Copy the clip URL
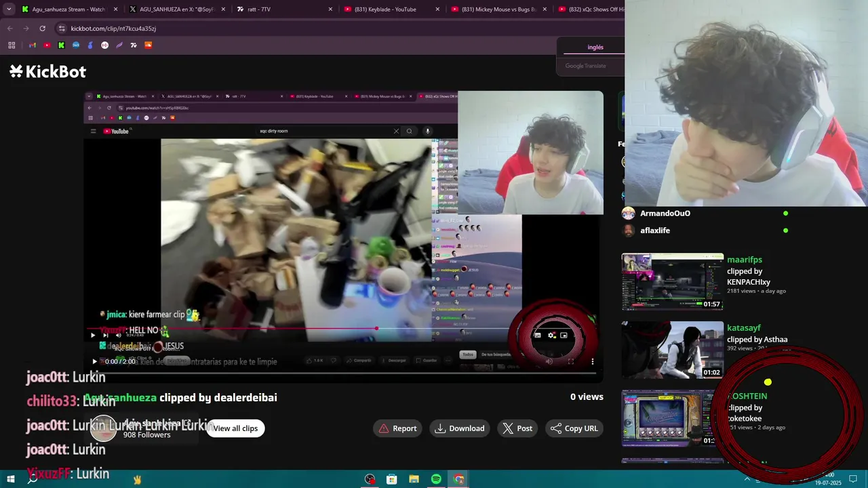 pos(574,428)
